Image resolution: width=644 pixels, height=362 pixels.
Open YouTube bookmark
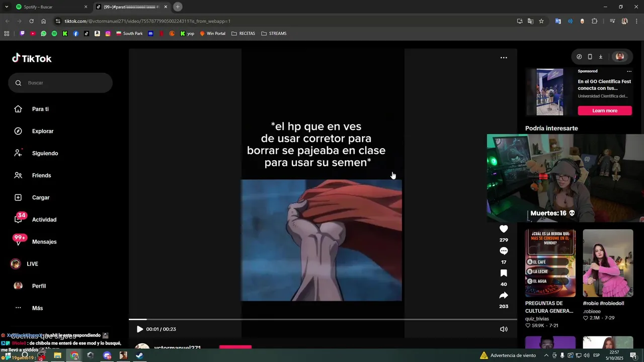coord(33,34)
